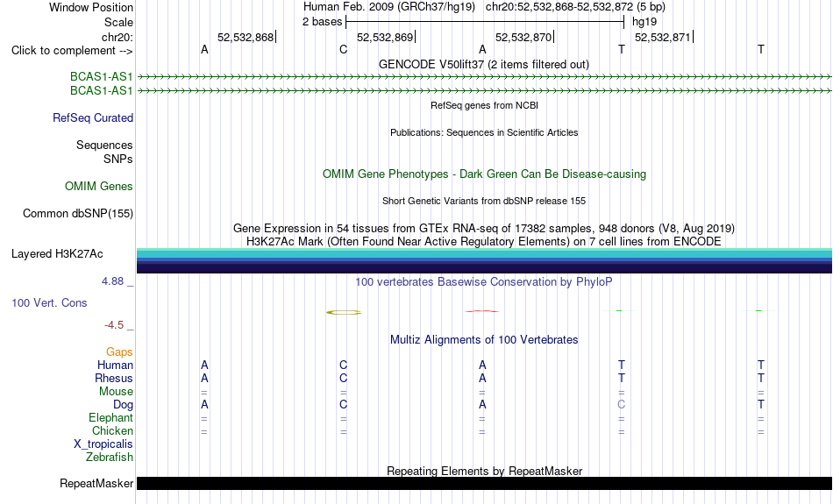Click the 4.88 PhyloP upper scale value
Screen dimensions: 833x504
tap(112, 281)
